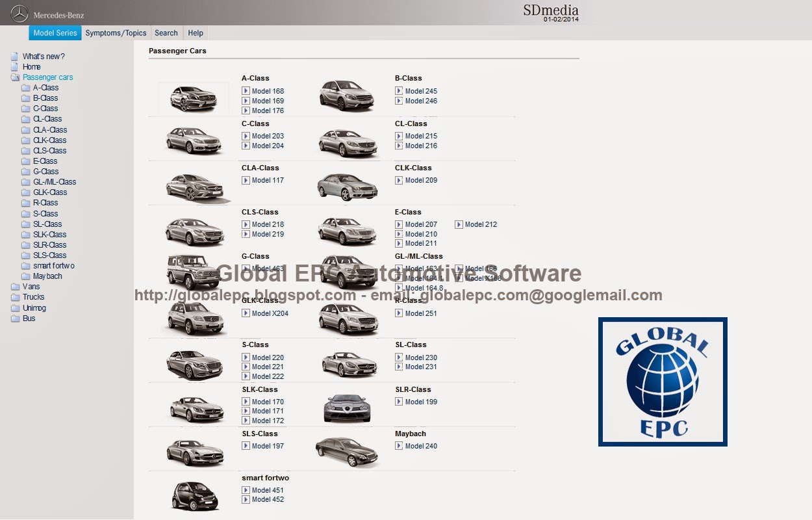Open A-Class folder icon in sidebar

point(26,88)
